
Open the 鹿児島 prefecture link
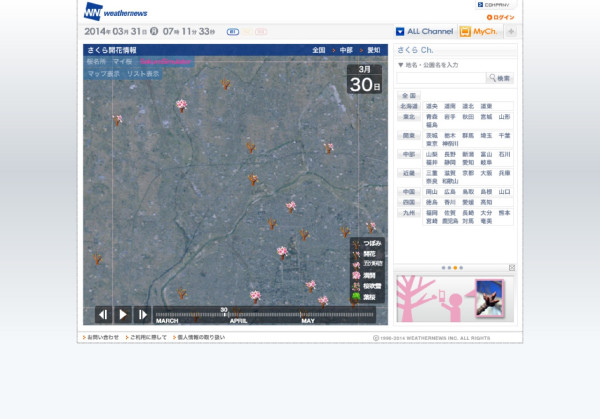point(450,221)
